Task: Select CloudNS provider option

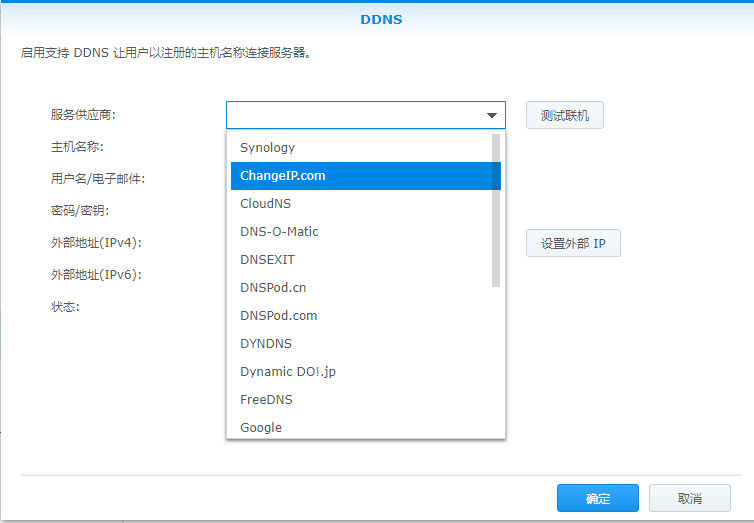Action: tap(366, 204)
